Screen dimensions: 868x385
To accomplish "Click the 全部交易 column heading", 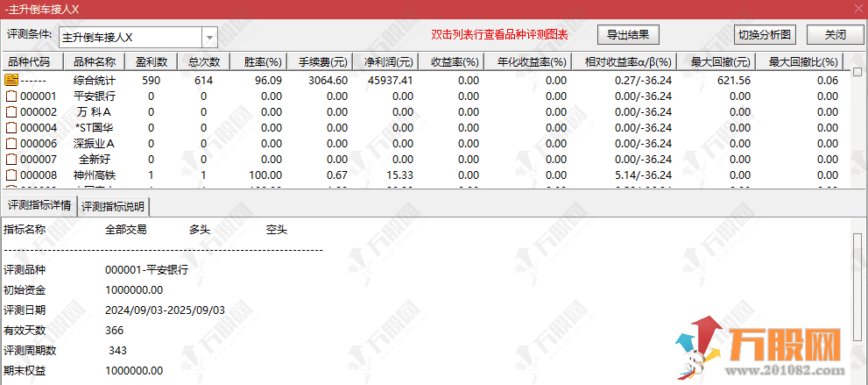I will click(126, 230).
